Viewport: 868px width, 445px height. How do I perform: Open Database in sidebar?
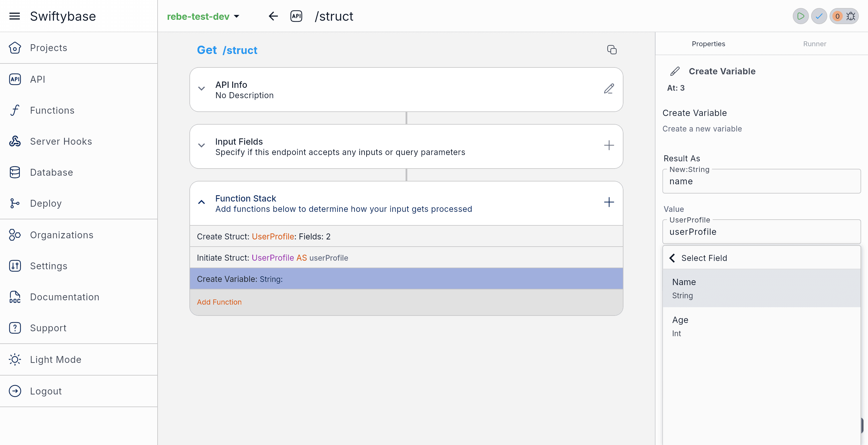click(52, 172)
